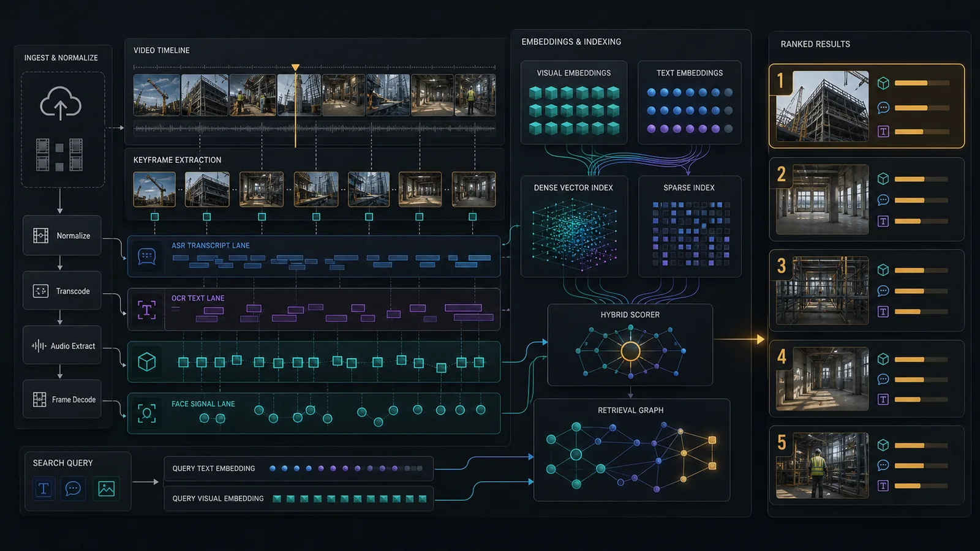The height and width of the screenshot is (551, 980).
Task: Select the last extracted keyframe
Action: (x=473, y=189)
